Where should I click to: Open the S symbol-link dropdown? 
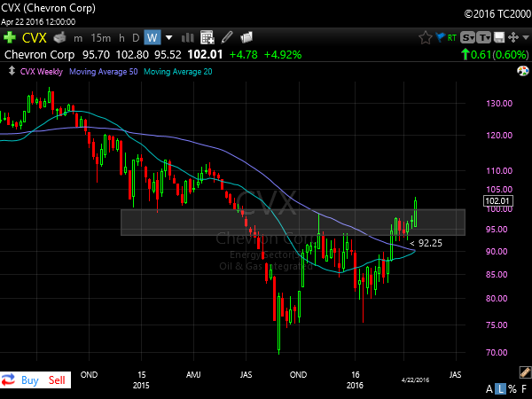(467, 37)
